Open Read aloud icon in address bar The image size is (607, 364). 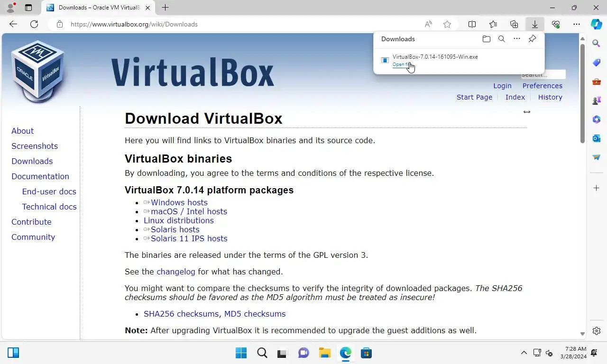428,24
